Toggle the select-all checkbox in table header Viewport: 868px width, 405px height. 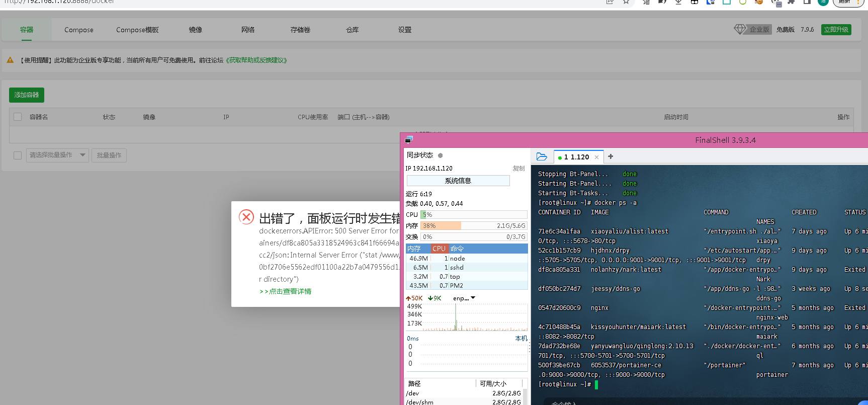(18, 117)
